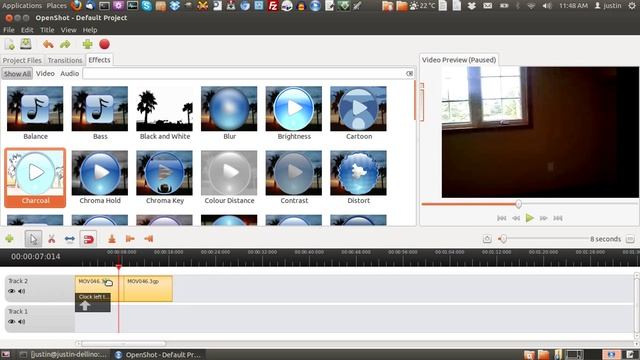Select the Black and White effect
The height and width of the screenshot is (360, 640).
point(164,113)
